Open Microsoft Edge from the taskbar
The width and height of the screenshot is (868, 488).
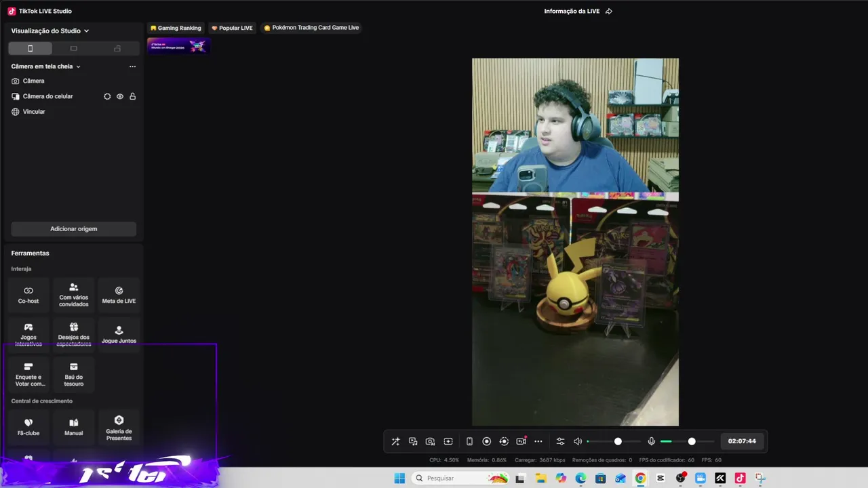pos(580,479)
